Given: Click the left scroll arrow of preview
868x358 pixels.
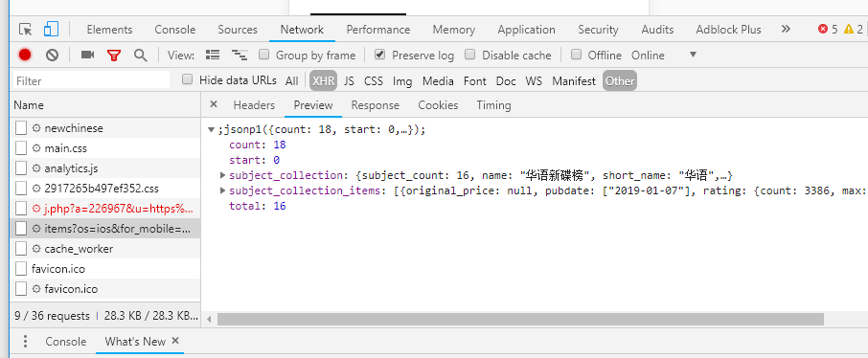Looking at the screenshot, I should (x=209, y=320).
